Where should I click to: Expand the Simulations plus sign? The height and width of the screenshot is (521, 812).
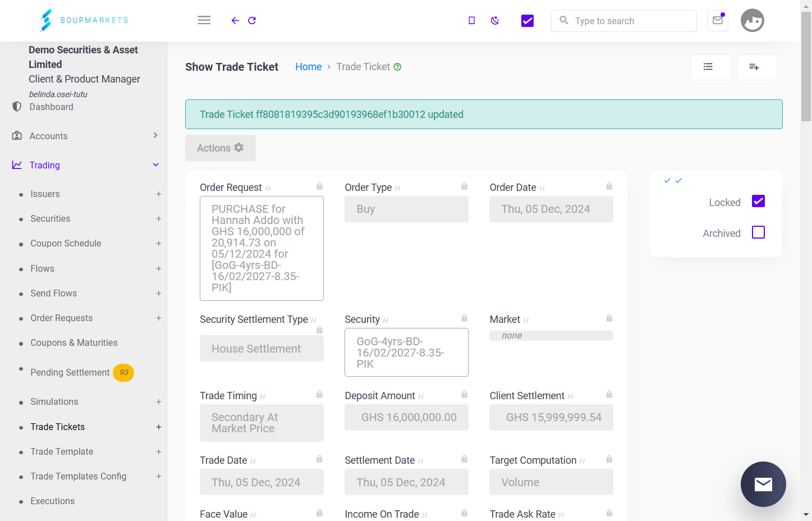[159, 402]
